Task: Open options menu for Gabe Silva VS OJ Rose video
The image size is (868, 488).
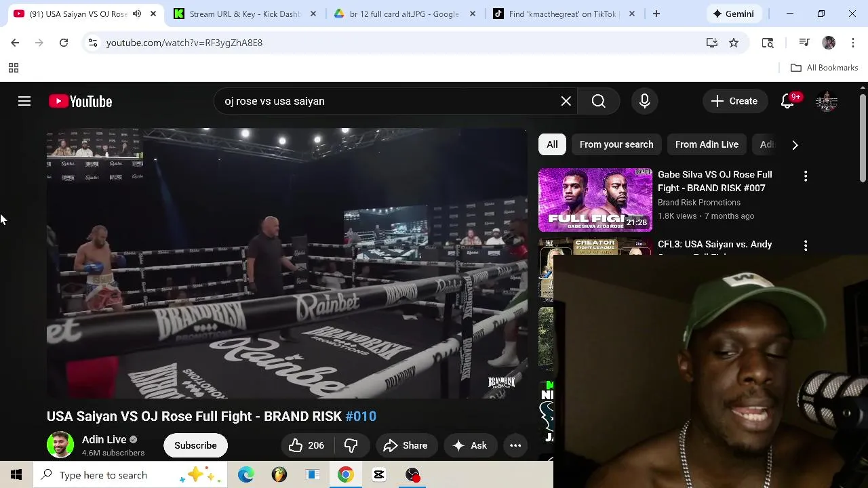Action: 805,176
